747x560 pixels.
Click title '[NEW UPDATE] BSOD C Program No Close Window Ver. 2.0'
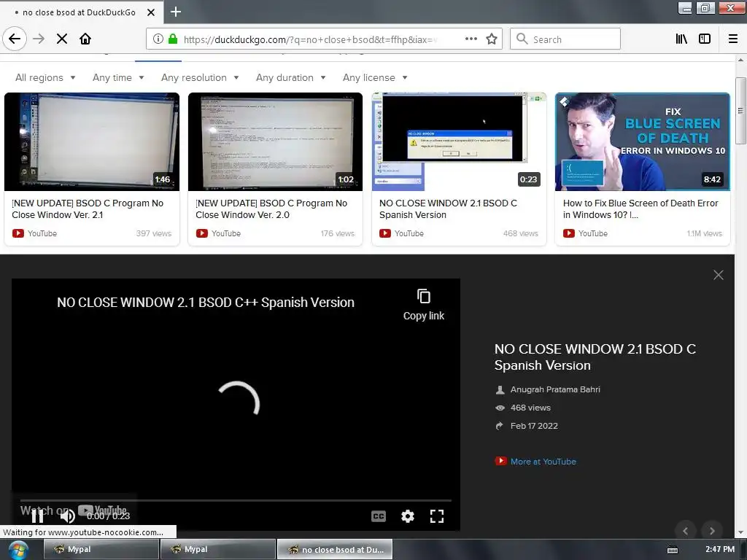(x=271, y=209)
